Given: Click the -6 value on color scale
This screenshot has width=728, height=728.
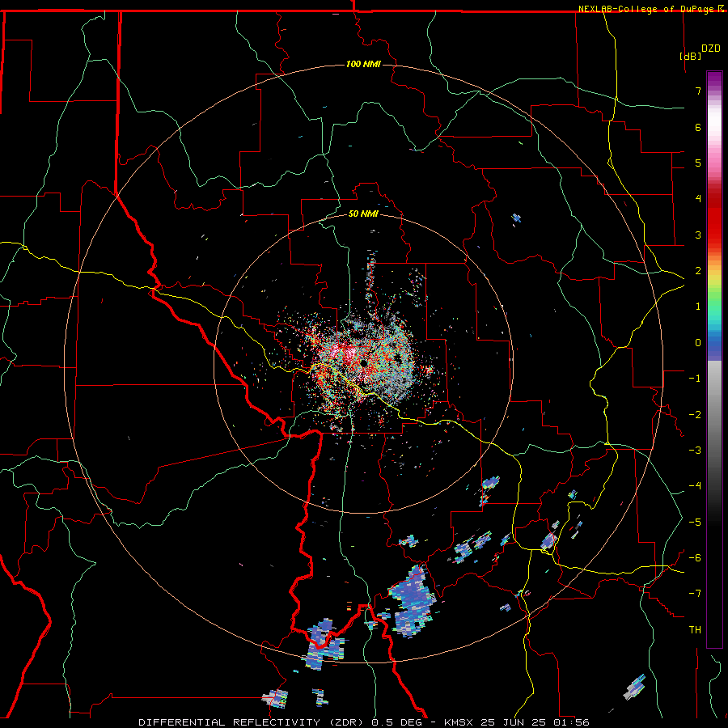Looking at the screenshot, I should 695,558.
